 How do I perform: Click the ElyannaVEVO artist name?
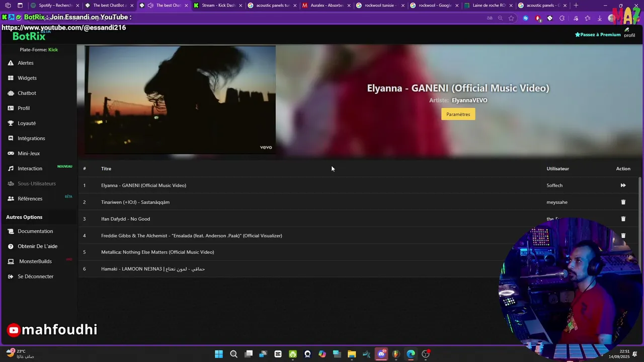469,100
